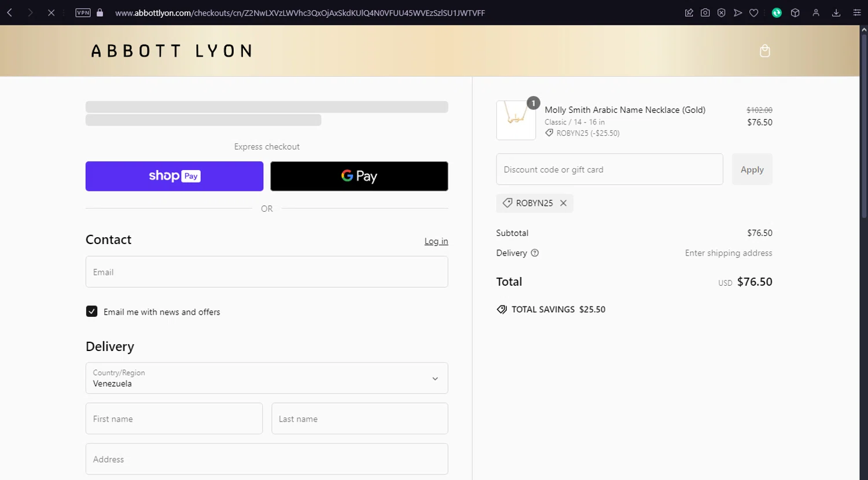Go back to the previous page
The height and width of the screenshot is (480, 868).
10,13
